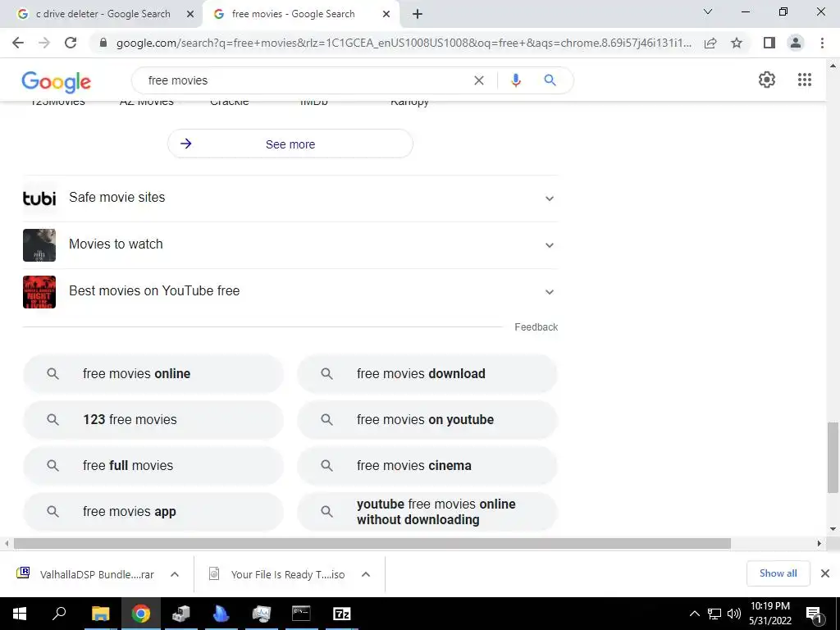Close the downloads bar

825,573
